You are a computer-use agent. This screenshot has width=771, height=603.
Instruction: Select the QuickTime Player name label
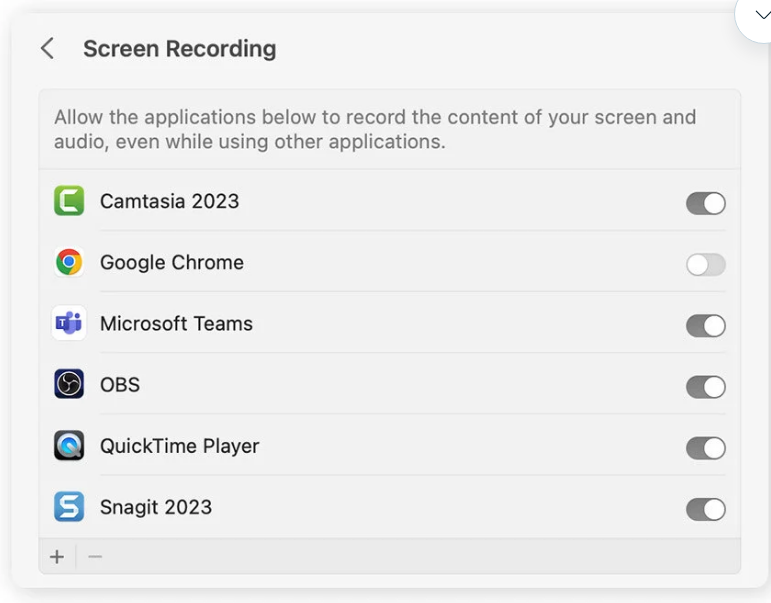[179, 446]
